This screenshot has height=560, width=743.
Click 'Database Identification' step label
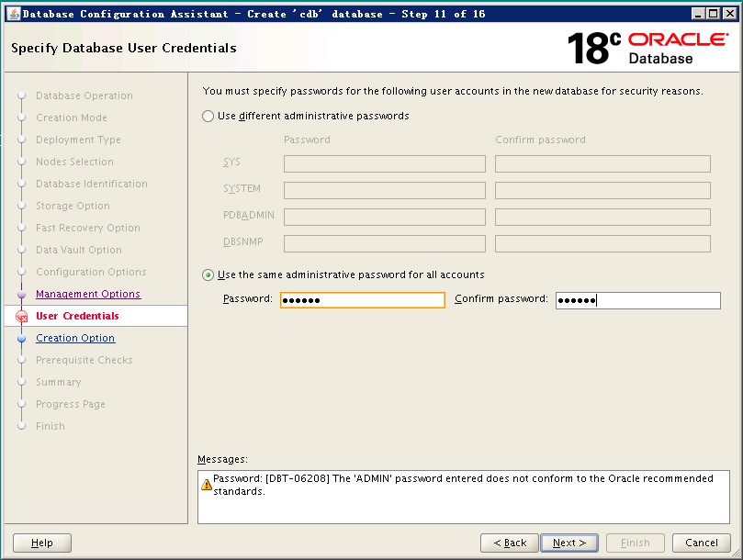[x=92, y=184]
